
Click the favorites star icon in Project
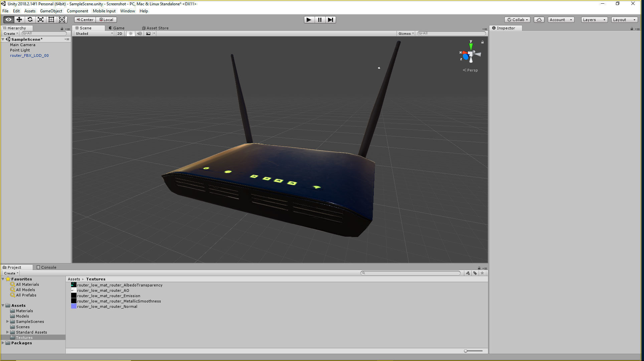482,273
